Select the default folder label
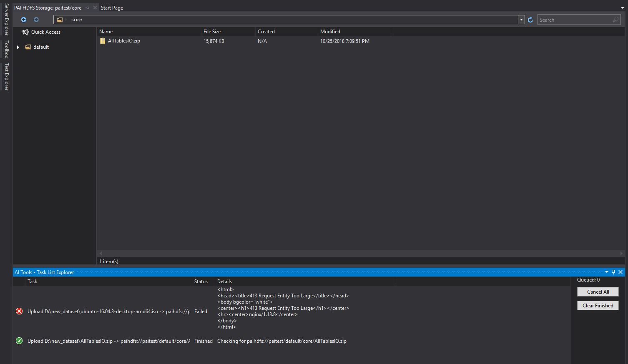Viewport: 628px width, 364px height. [41, 47]
